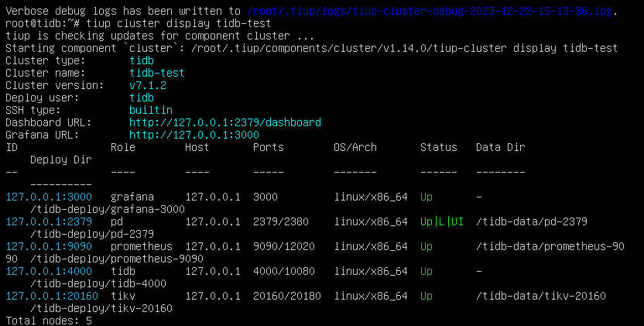Viewport: 644px width, 326px height.
Task: Click the tikv node ID 127.0.0.1:20160
Action: 52,296
